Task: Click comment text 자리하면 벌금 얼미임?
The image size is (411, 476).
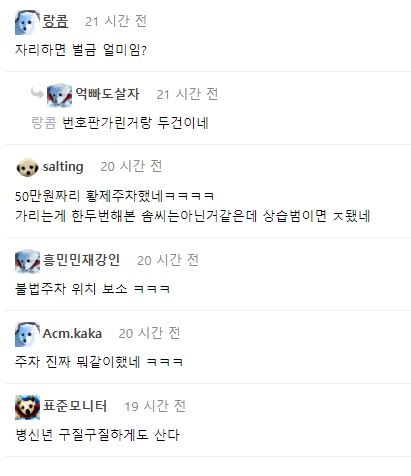Action: pyautogui.click(x=81, y=50)
